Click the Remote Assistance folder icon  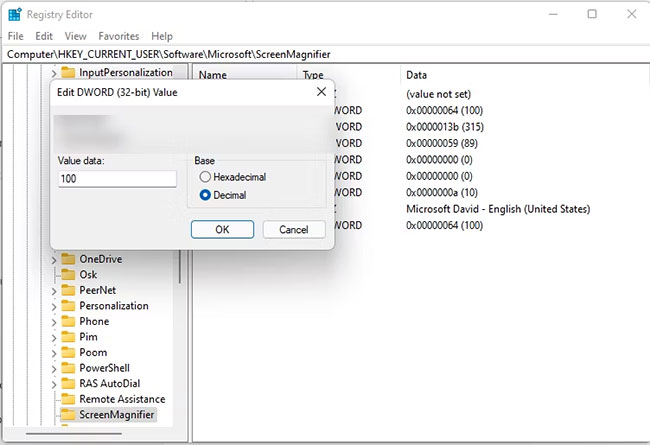tap(68, 399)
